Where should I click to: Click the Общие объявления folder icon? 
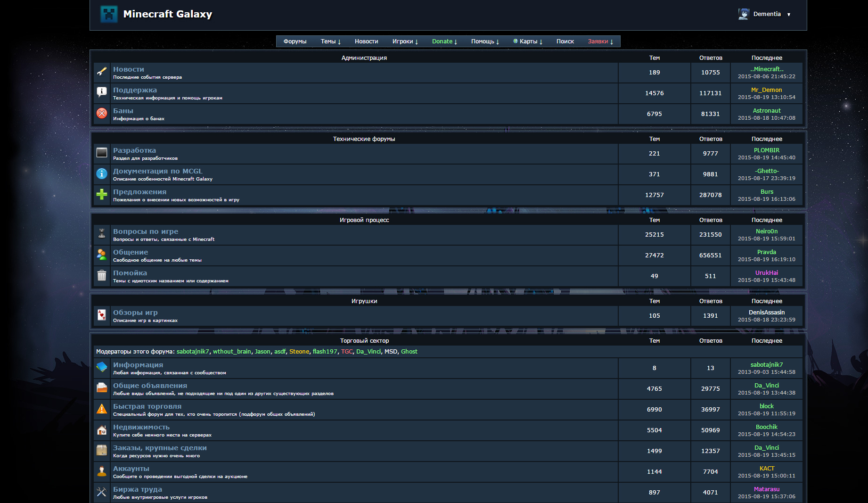tap(102, 388)
